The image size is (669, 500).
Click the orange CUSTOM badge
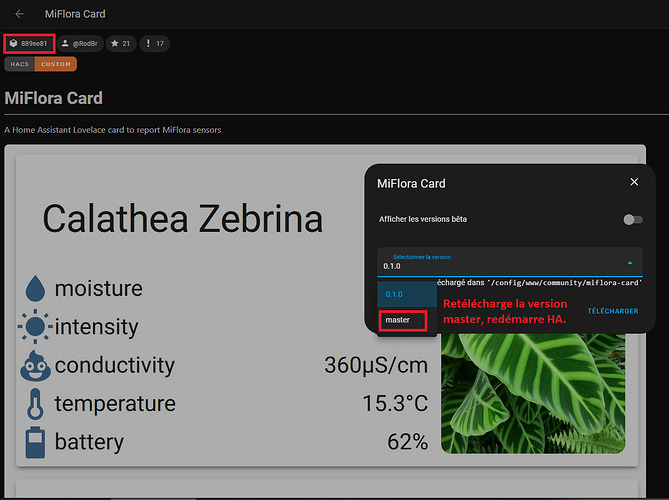coord(56,64)
